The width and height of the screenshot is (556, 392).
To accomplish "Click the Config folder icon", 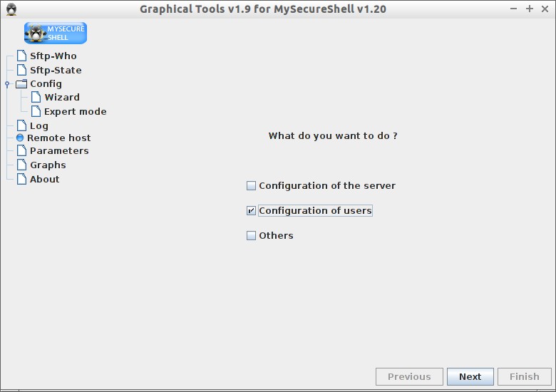I will [21, 84].
